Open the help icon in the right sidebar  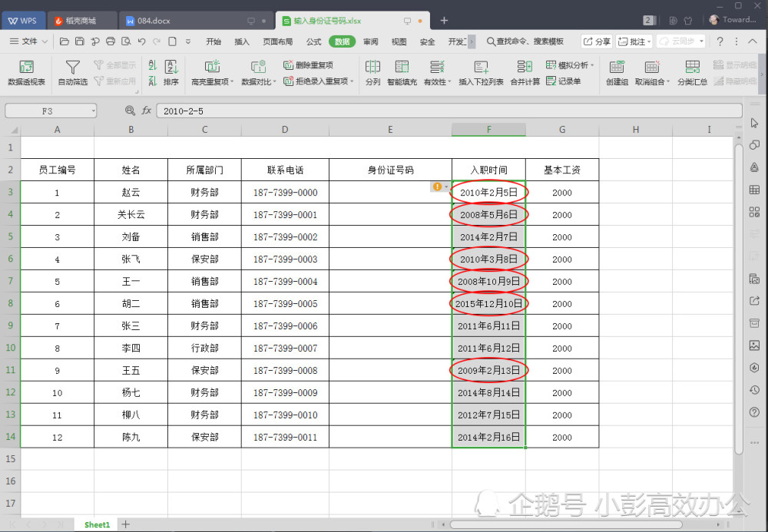(x=754, y=412)
